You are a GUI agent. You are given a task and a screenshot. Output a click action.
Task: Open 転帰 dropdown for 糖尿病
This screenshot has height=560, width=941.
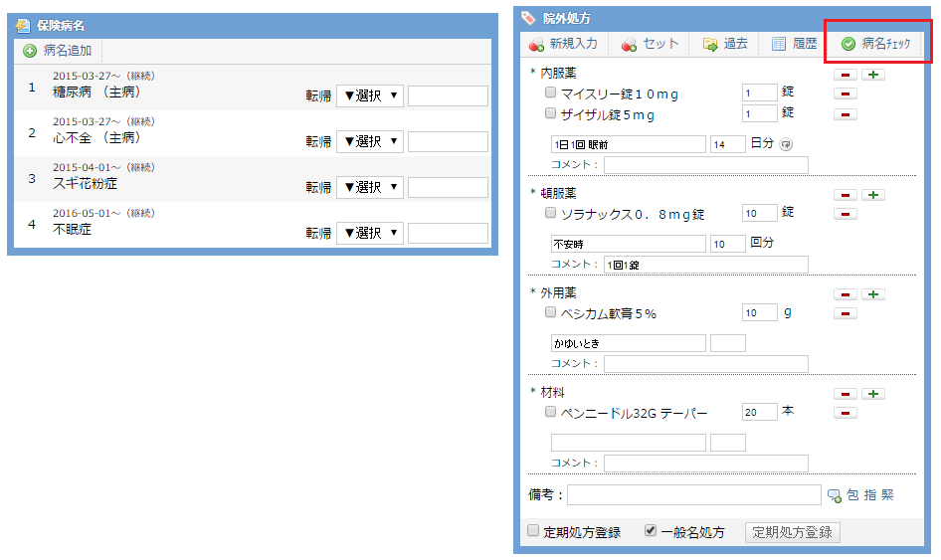tap(370, 95)
